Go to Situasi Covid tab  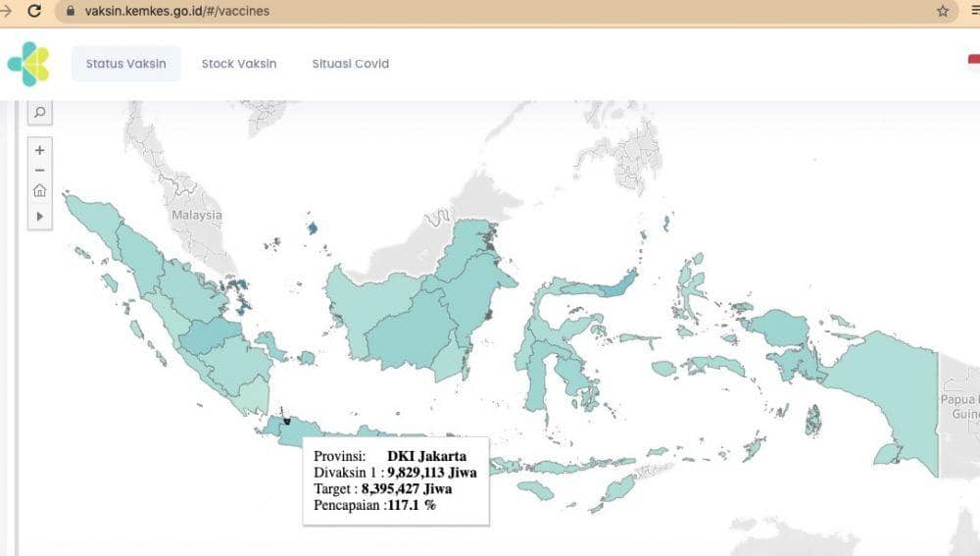pyautogui.click(x=350, y=64)
